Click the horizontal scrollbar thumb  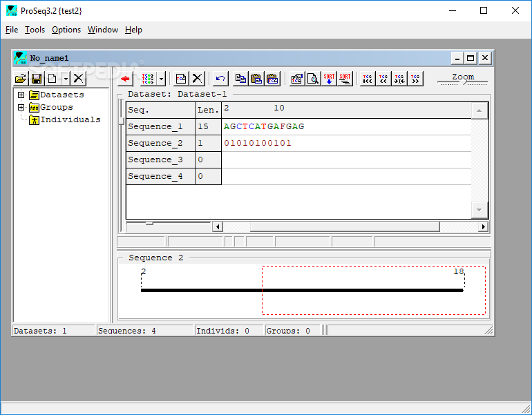click(345, 226)
